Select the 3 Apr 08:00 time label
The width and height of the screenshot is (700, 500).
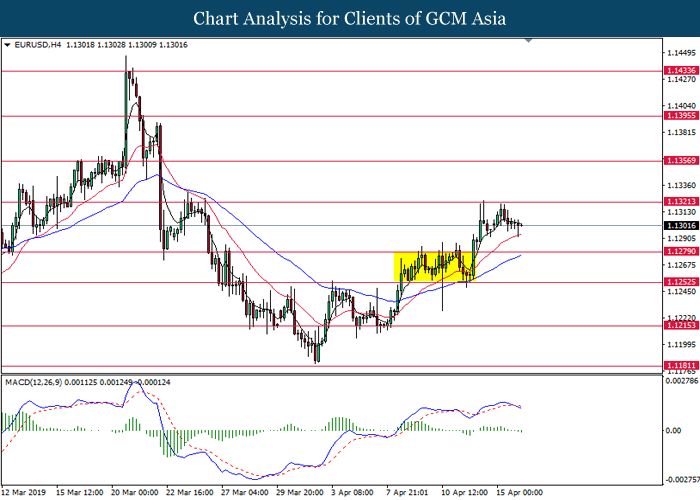tap(353, 492)
